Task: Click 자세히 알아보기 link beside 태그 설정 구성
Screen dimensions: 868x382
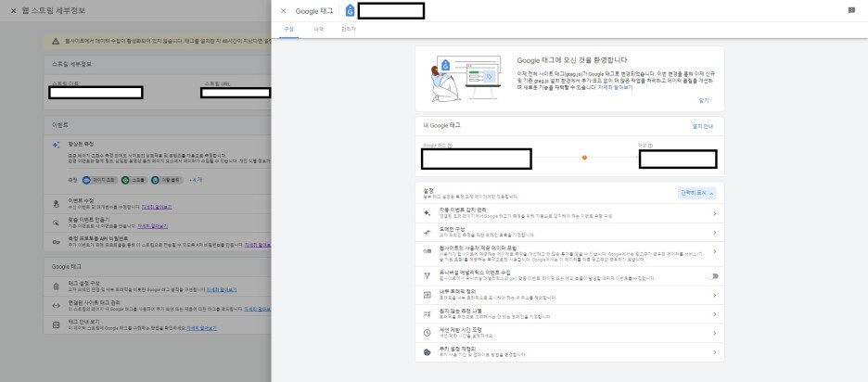Action: coord(222,289)
